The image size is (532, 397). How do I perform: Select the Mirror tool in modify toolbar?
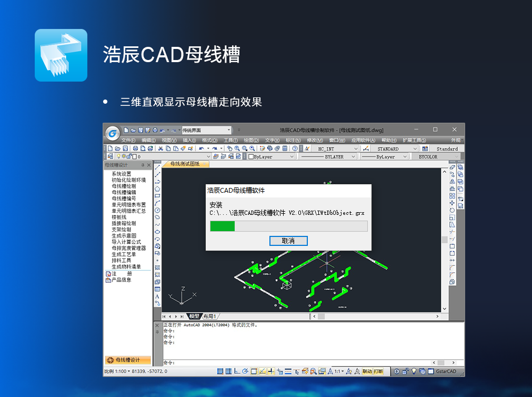pyautogui.click(x=452, y=181)
